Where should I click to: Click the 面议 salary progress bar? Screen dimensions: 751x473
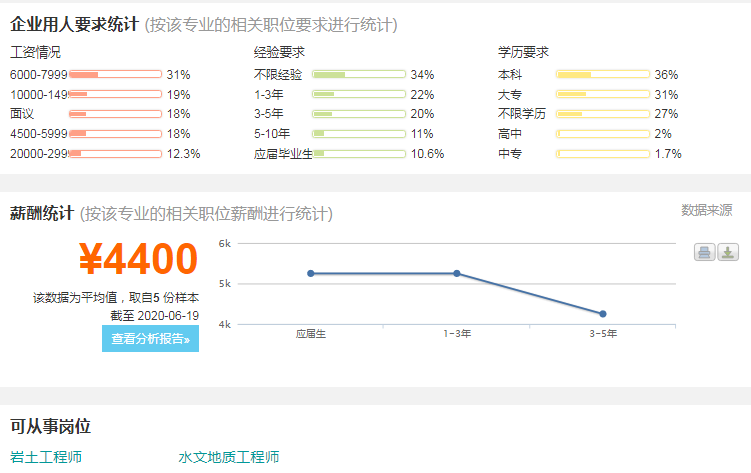pos(115,114)
